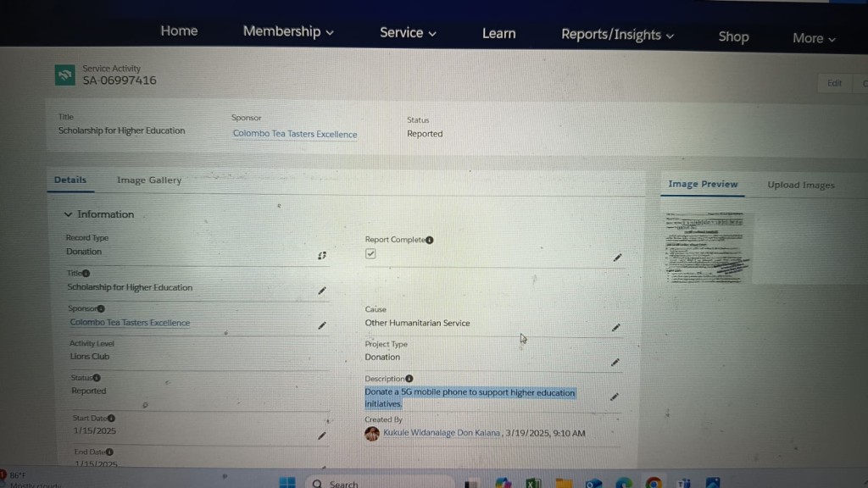Edit the Title field pencil icon
Viewport: 868px width, 488px height.
click(322, 291)
